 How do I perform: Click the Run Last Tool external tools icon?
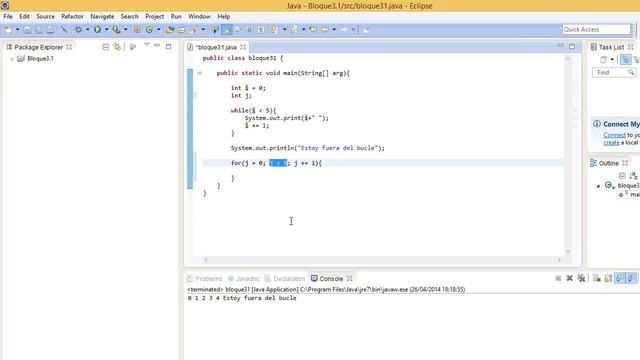point(116,29)
